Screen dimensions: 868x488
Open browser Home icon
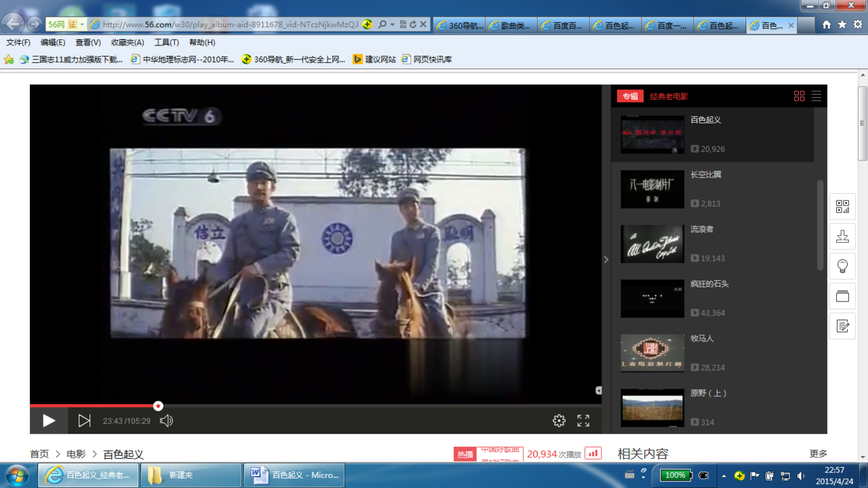[x=826, y=24]
